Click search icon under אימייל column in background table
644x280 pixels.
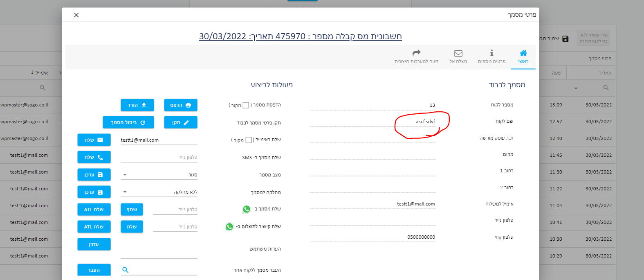click(43, 88)
